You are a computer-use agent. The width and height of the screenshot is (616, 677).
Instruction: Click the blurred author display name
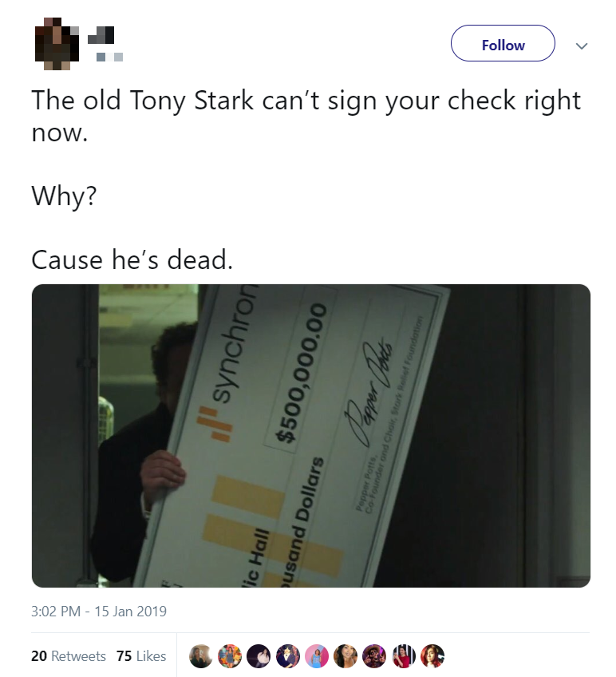point(101,35)
